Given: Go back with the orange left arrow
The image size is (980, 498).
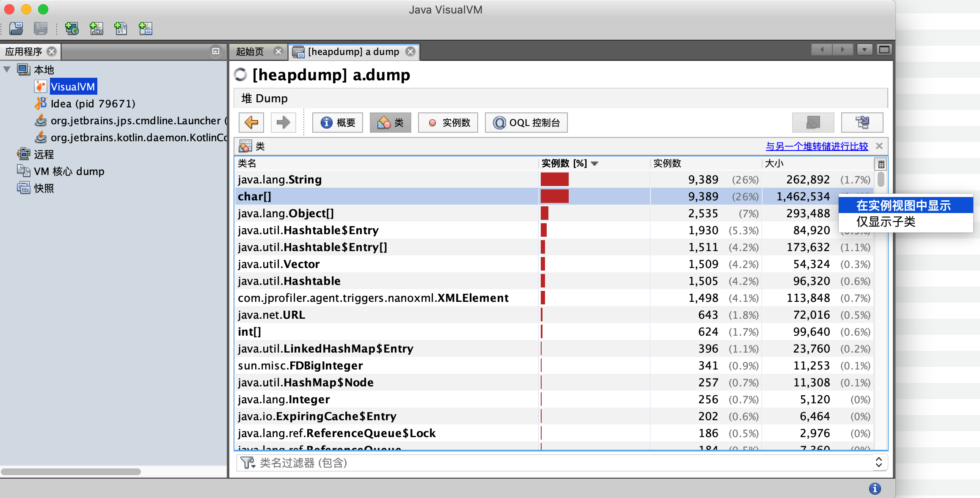Looking at the screenshot, I should (251, 123).
